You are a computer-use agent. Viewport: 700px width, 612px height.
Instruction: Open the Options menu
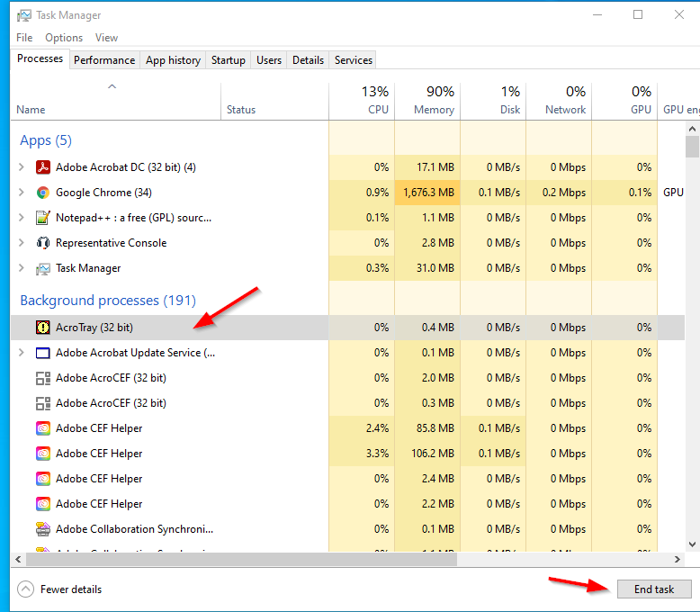(x=64, y=38)
